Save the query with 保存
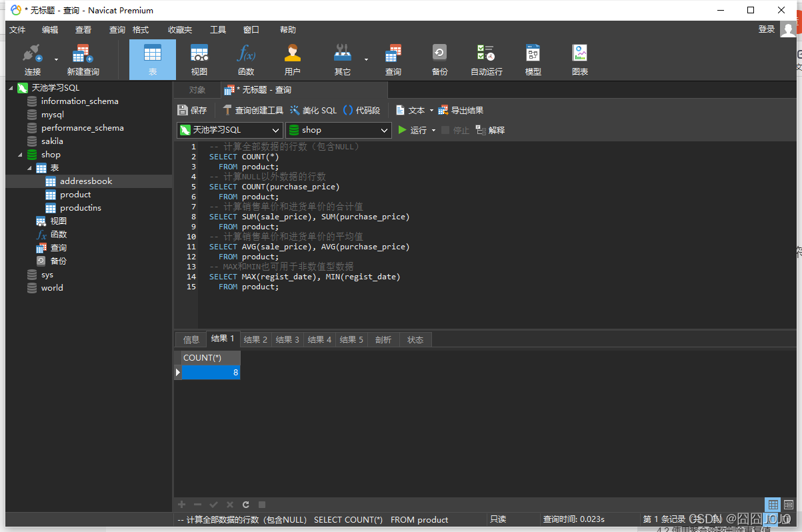Viewport: 802px width, 532px height. pos(193,110)
